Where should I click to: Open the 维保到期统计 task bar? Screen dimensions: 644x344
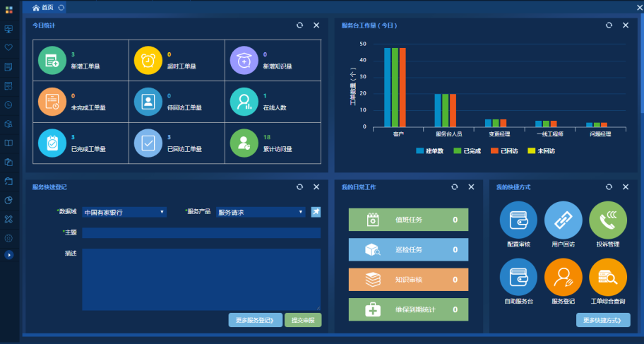pyautogui.click(x=408, y=309)
